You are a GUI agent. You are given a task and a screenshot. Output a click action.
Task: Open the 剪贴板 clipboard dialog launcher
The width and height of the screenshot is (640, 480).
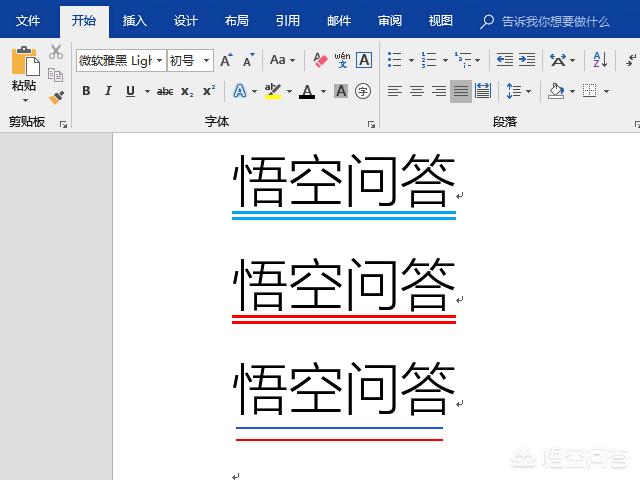tap(63, 124)
